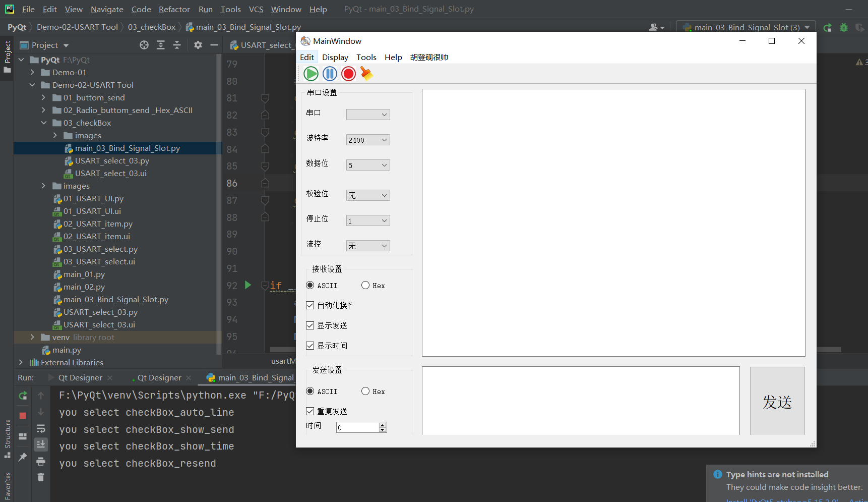The height and width of the screenshot is (502, 868).
Task: Expand the venv library root folder
Action: click(x=33, y=337)
